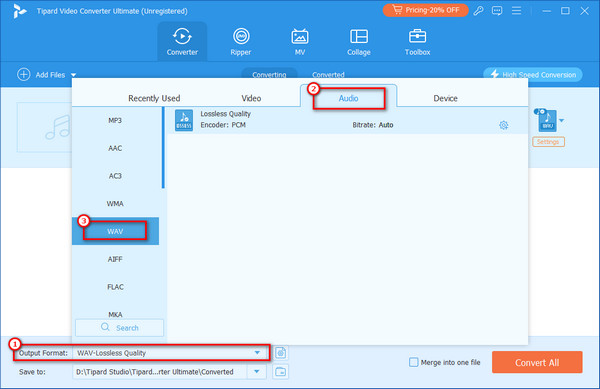
Task: Click the format list scrollbar
Action: pos(163,148)
